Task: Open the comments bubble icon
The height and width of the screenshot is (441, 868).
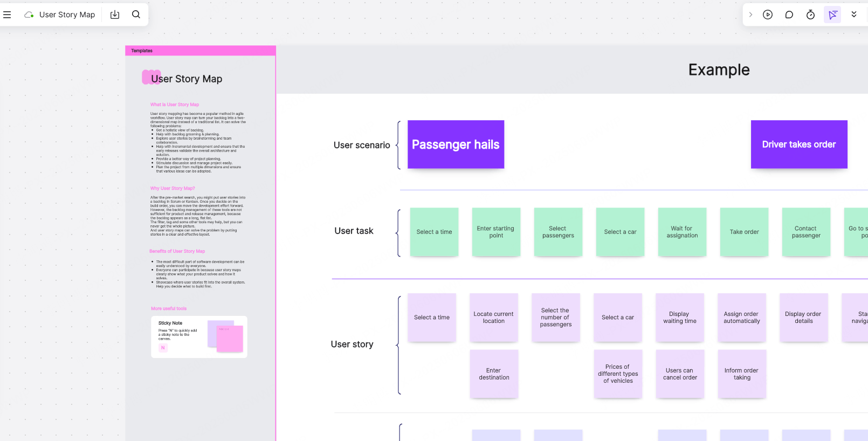Action: (789, 15)
